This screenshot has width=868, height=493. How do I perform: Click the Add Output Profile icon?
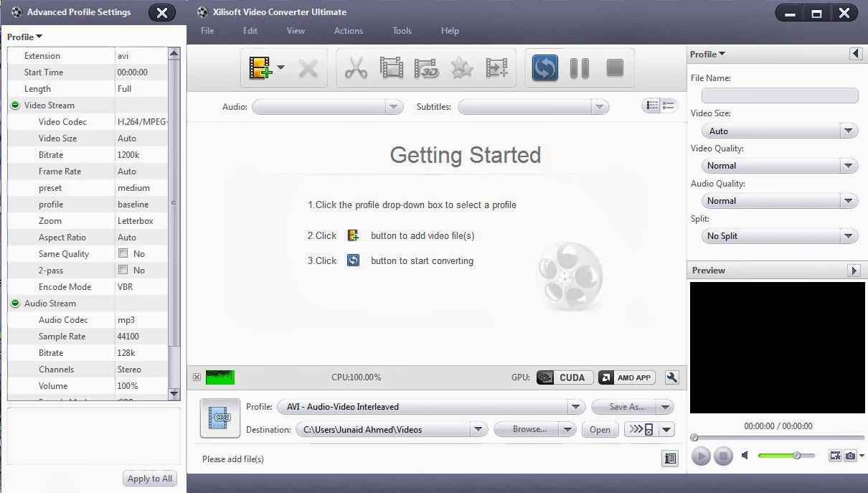(496, 68)
